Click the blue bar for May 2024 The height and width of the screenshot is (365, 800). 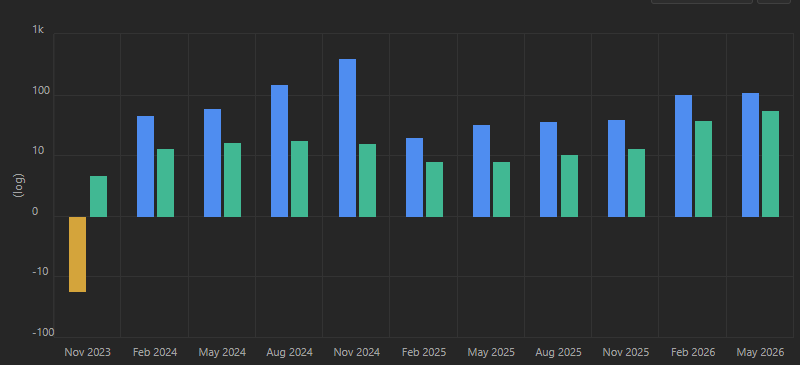pos(212,163)
